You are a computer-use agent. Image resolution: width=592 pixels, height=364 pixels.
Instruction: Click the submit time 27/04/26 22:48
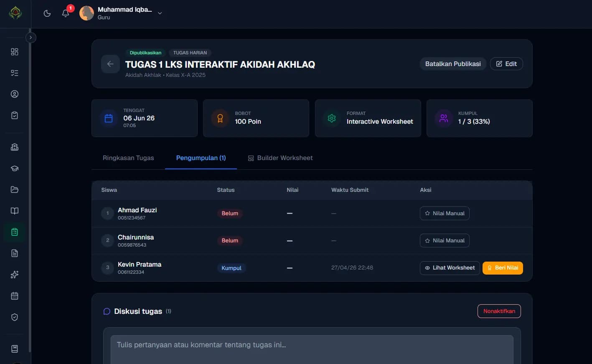pyautogui.click(x=352, y=267)
